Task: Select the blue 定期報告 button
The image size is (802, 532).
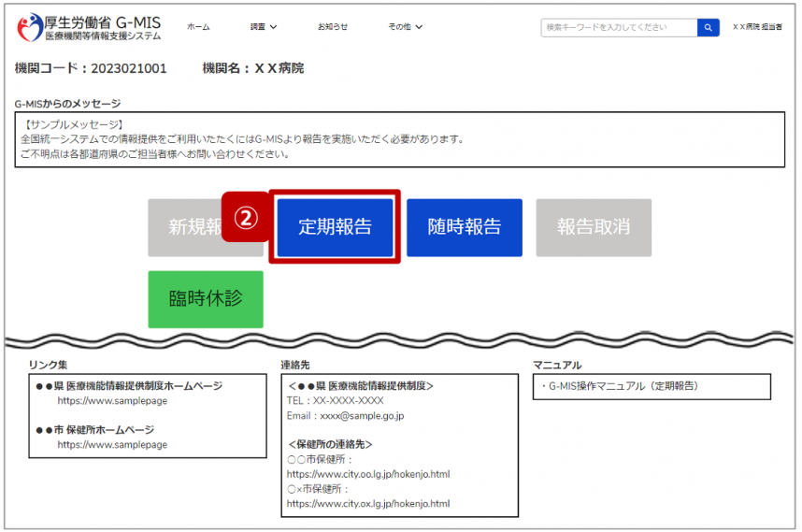Action: point(335,227)
